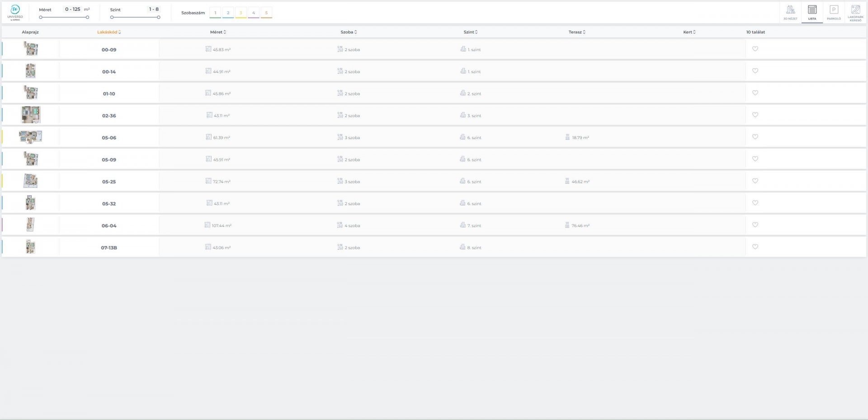Mark apartment 06-04 as favorite
Image resolution: width=868 pixels, height=420 pixels.
[x=755, y=225]
